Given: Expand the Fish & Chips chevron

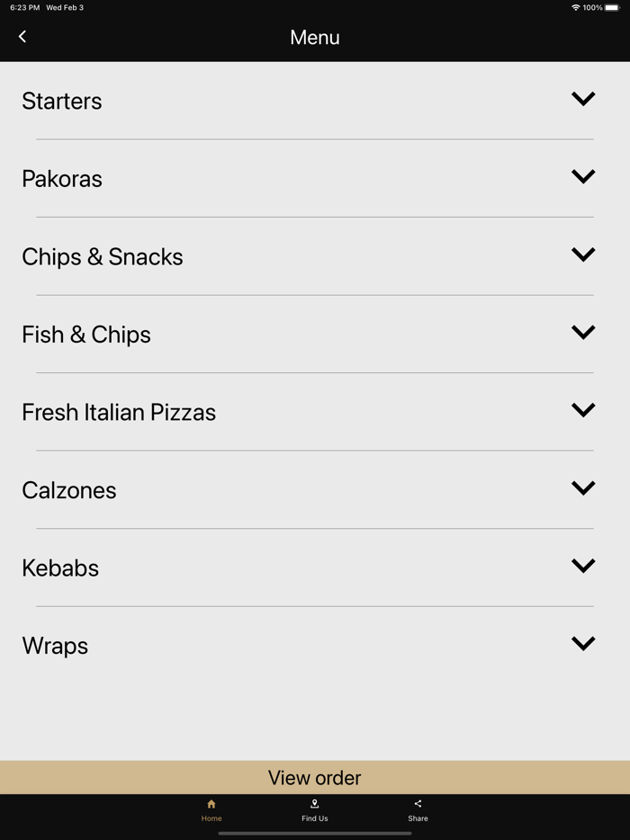Looking at the screenshot, I should (583, 332).
